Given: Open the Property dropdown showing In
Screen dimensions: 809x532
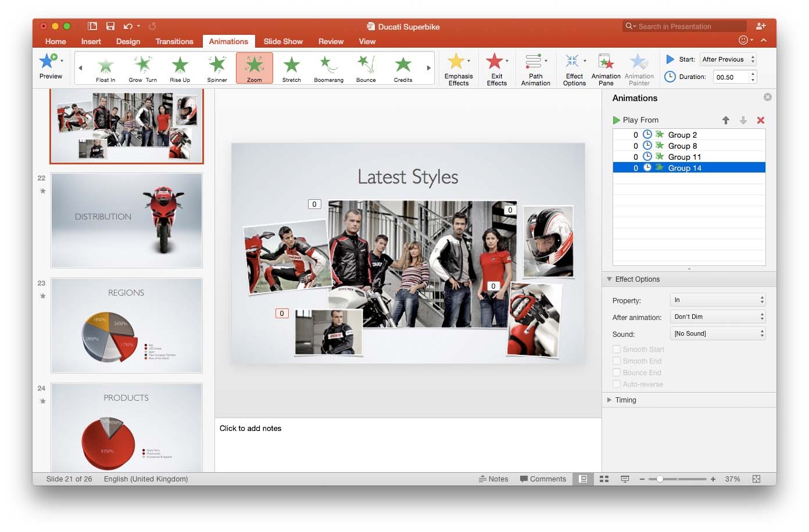Looking at the screenshot, I should (718, 300).
